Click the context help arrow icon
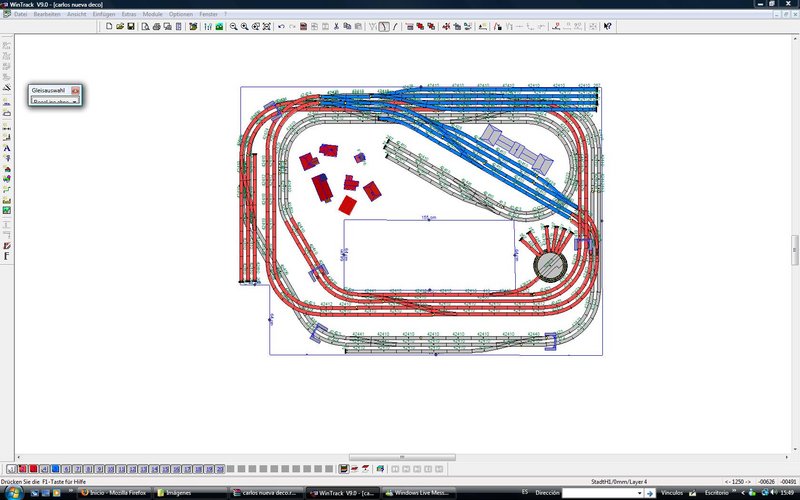 click(607, 27)
